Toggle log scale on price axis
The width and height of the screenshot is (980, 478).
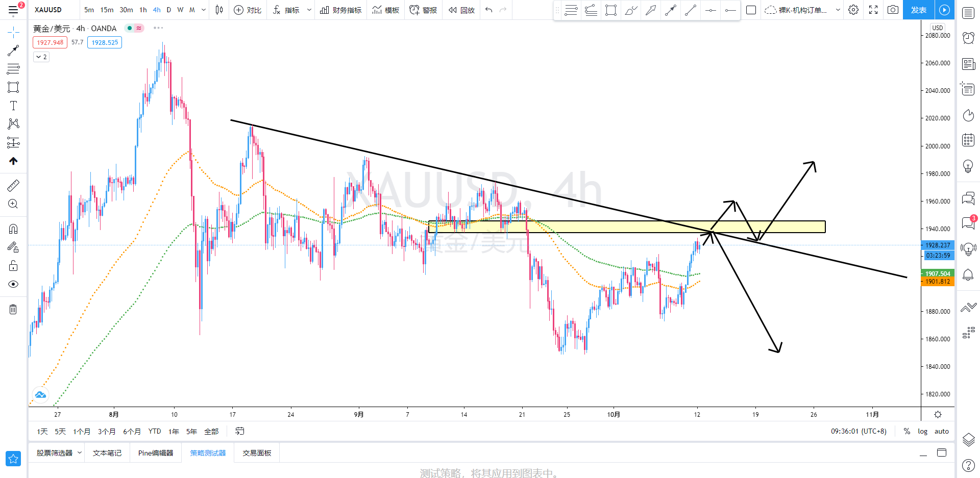922,431
